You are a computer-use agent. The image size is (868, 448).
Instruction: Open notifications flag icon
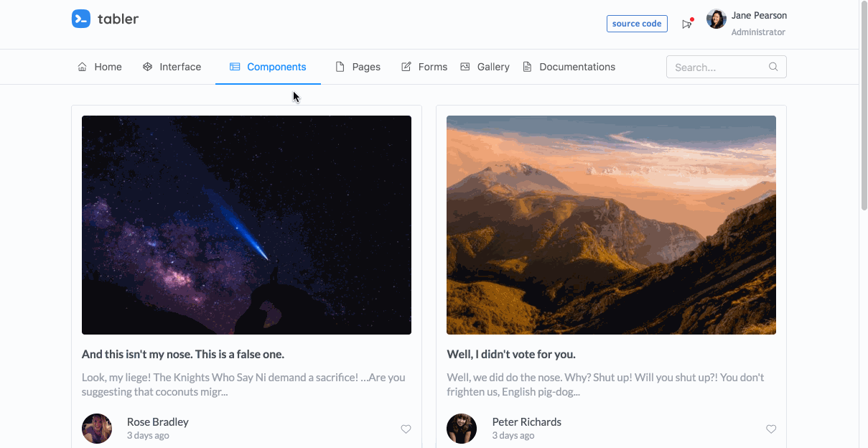pyautogui.click(x=687, y=24)
